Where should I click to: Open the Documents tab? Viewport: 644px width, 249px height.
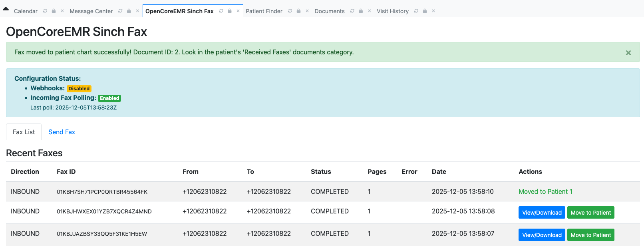pos(330,11)
